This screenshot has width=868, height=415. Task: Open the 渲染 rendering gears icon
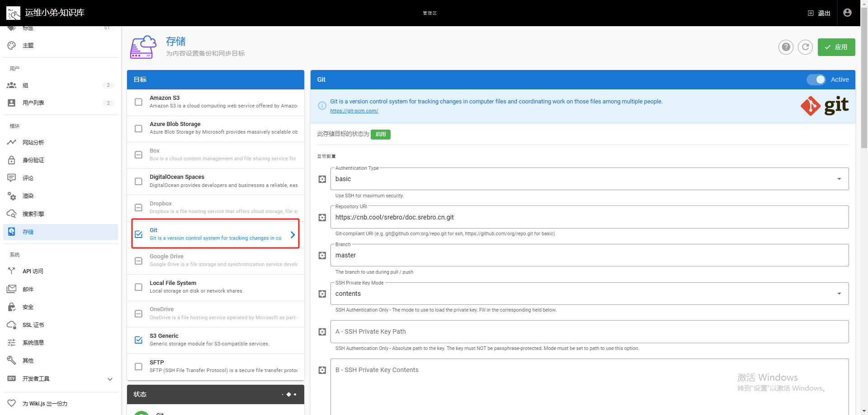[12, 196]
